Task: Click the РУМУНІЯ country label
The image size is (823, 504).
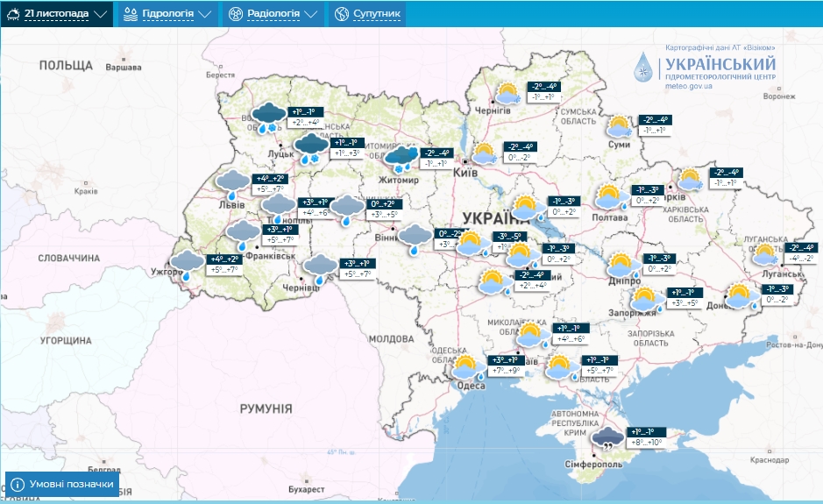Action: [266, 409]
